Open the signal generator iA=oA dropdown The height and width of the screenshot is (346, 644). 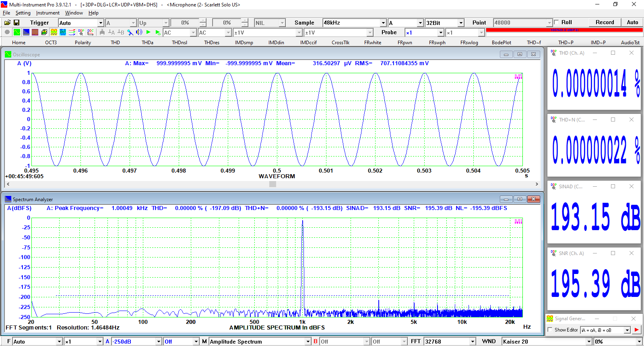[605, 330]
